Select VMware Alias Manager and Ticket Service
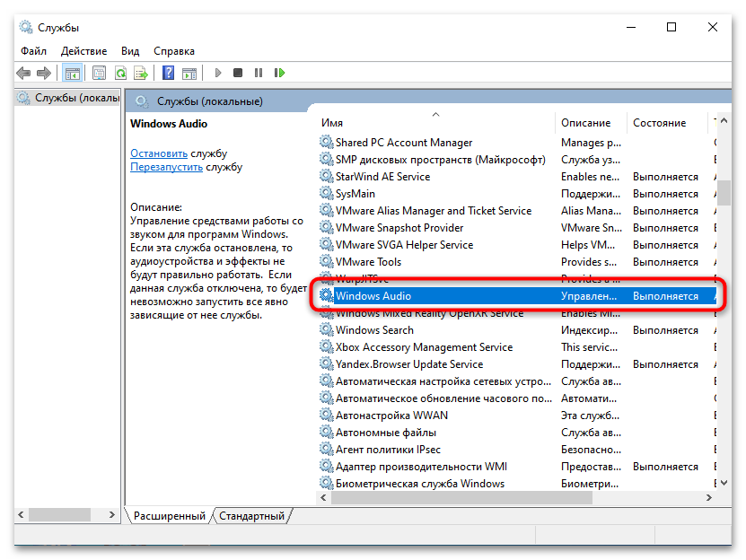The width and height of the screenshot is (746, 560). [517, 210]
